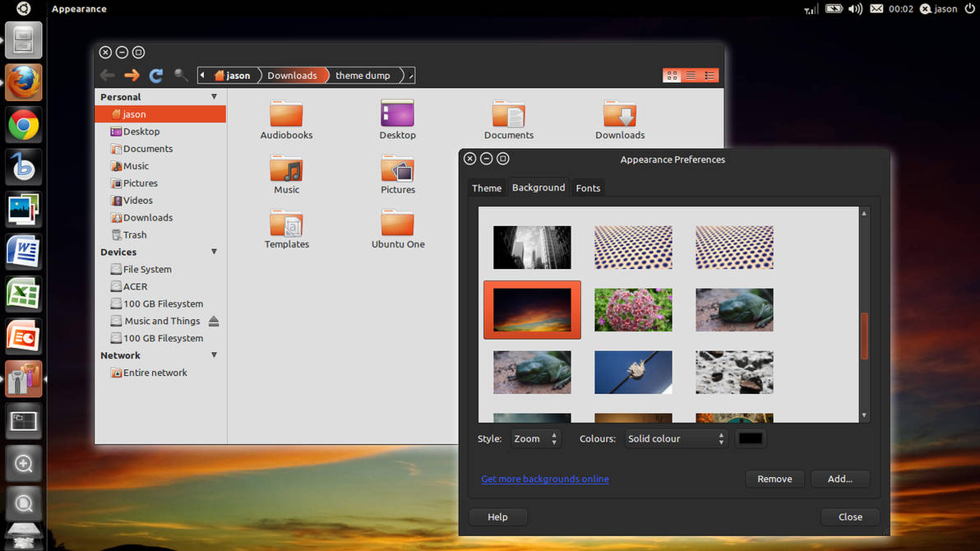The width and height of the screenshot is (980, 551).
Task: Open Firefox from the launcher
Action: click(x=24, y=82)
